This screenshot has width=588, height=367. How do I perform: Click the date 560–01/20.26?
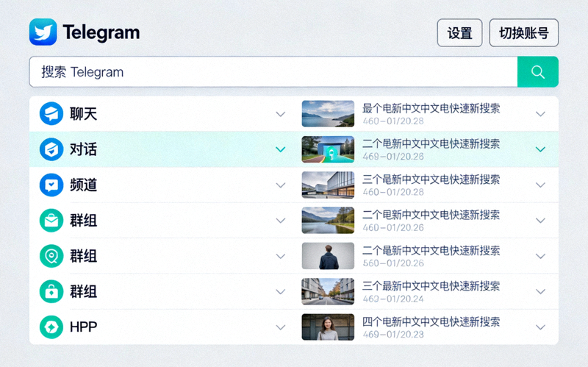point(393,263)
